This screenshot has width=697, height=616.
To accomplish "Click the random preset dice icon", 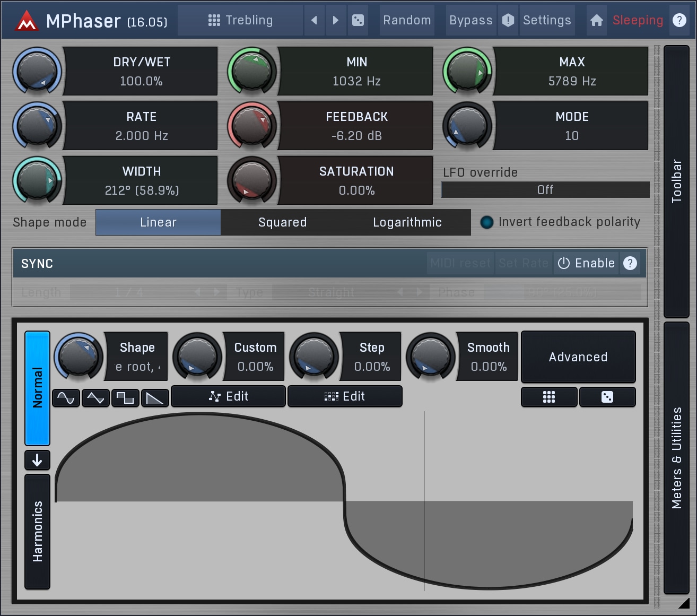I will pyautogui.click(x=358, y=20).
